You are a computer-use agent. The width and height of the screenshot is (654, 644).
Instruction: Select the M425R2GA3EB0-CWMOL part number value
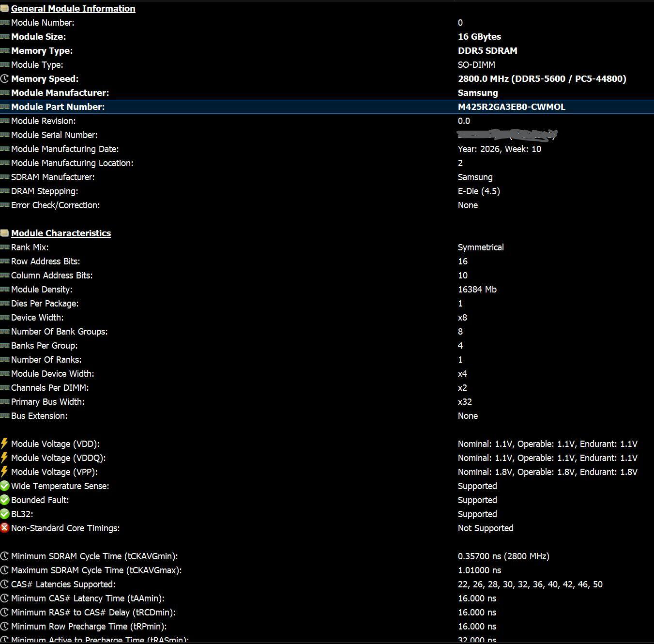pyautogui.click(x=511, y=107)
